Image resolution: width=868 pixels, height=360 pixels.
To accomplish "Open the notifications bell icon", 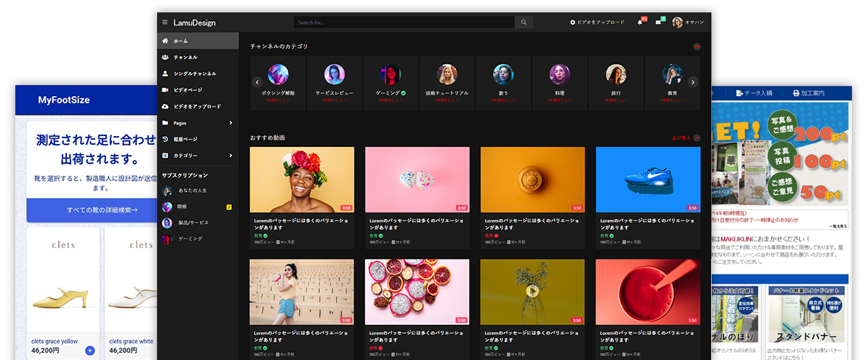I will 640,23.
